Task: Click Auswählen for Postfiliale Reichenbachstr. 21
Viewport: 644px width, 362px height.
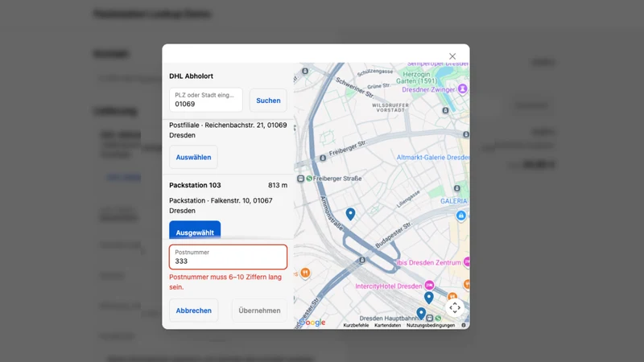Action: tap(193, 157)
